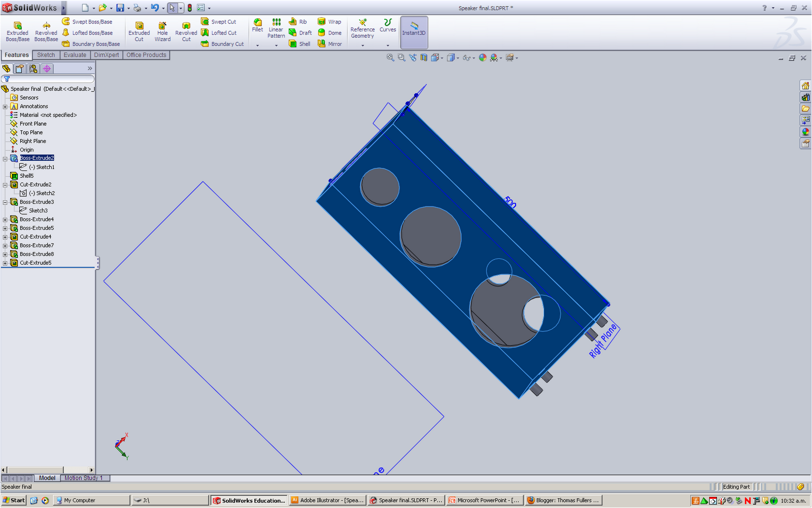Click the Edit Appearance color ball
Image resolution: width=812 pixels, height=508 pixels.
(x=482, y=57)
